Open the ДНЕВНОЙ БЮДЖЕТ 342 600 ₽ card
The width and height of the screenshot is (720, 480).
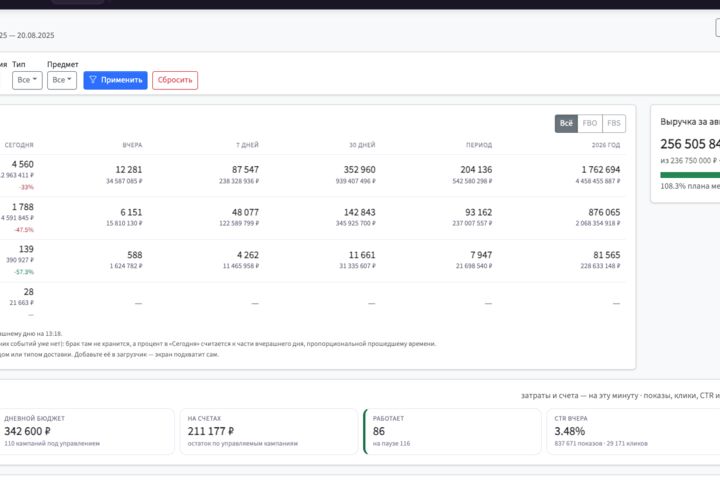pyautogui.click(x=86, y=431)
